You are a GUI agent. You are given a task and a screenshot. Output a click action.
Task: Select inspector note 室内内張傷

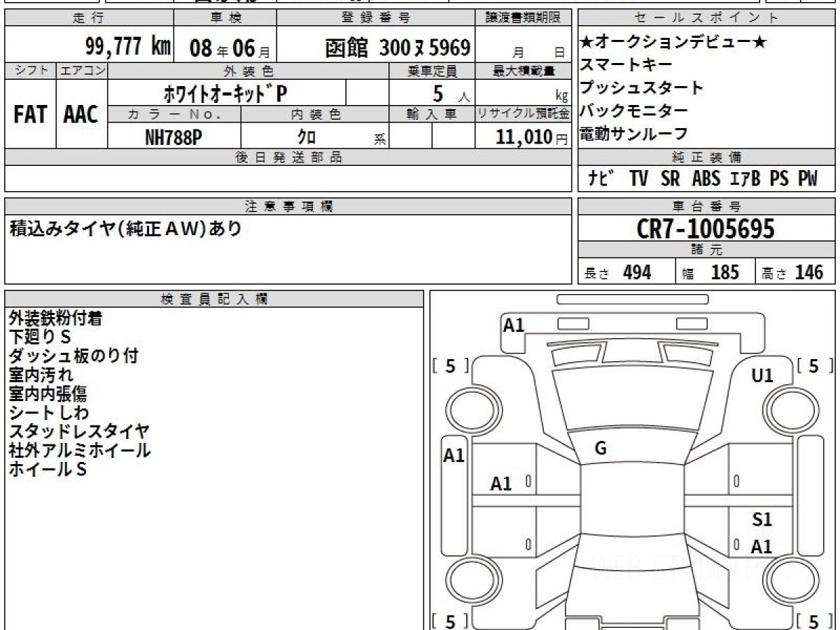click(48, 393)
